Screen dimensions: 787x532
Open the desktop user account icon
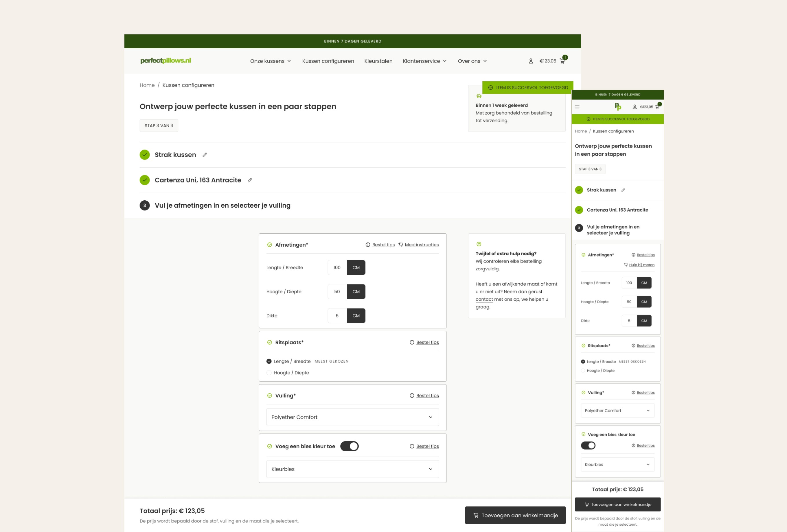pyautogui.click(x=531, y=61)
